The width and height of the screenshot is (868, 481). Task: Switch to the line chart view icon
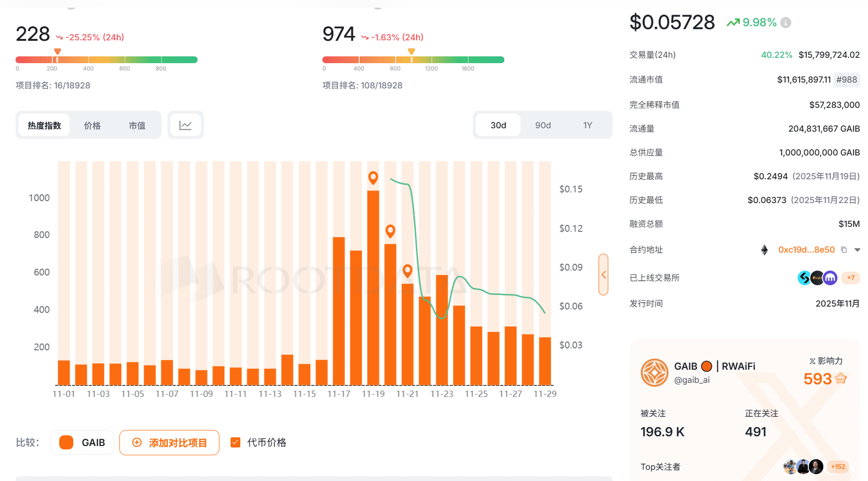[x=185, y=125]
